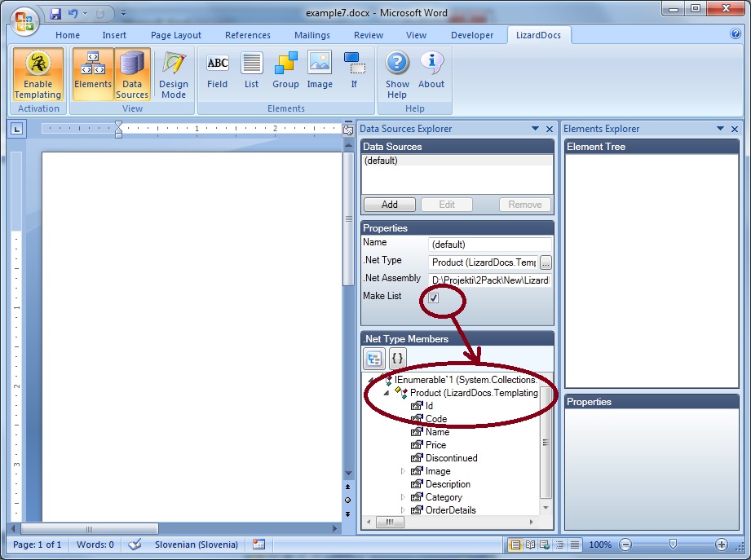This screenshot has width=751, height=560.
Task: Insert an Image element
Action: pos(320,71)
